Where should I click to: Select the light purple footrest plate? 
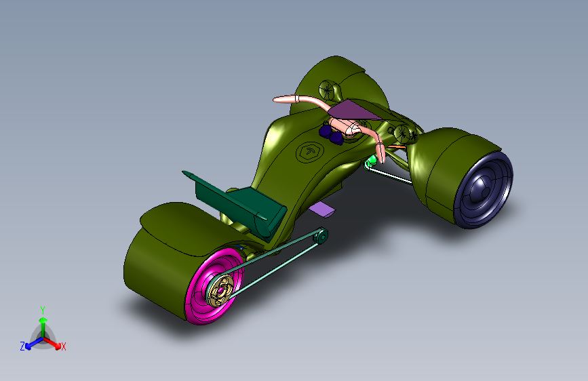(x=322, y=209)
